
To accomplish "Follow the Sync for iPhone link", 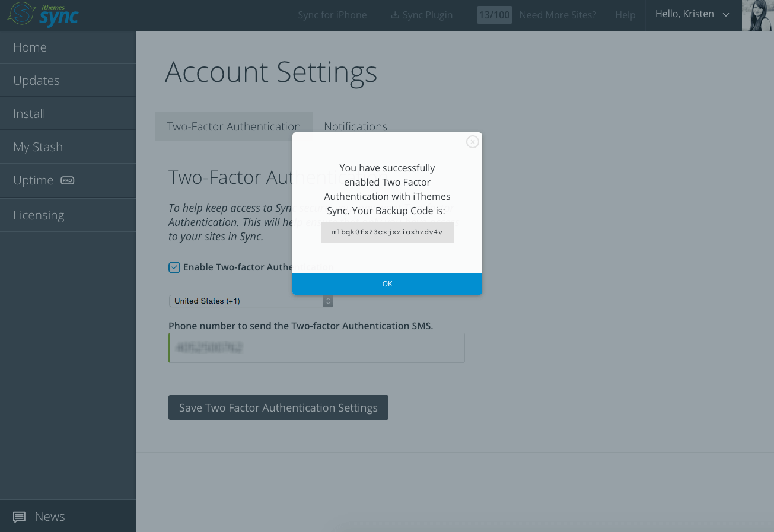I will pos(332,15).
